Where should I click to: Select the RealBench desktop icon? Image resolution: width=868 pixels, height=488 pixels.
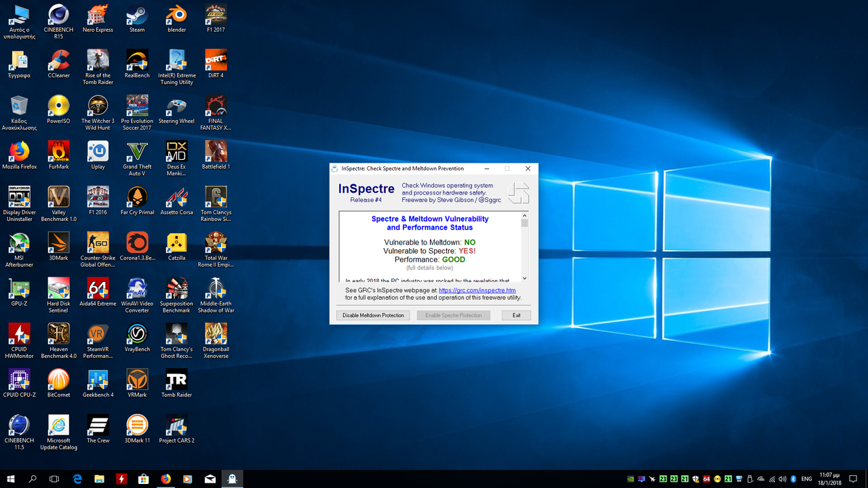click(137, 64)
